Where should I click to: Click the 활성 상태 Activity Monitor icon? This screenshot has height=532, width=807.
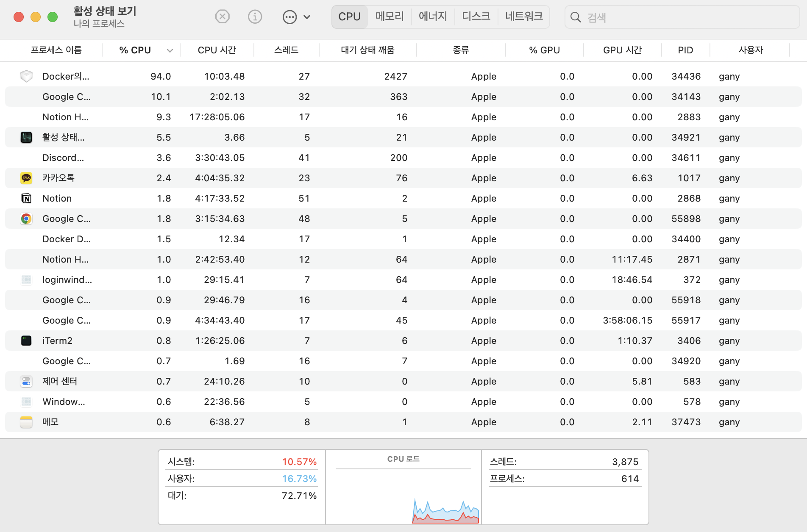pos(26,137)
